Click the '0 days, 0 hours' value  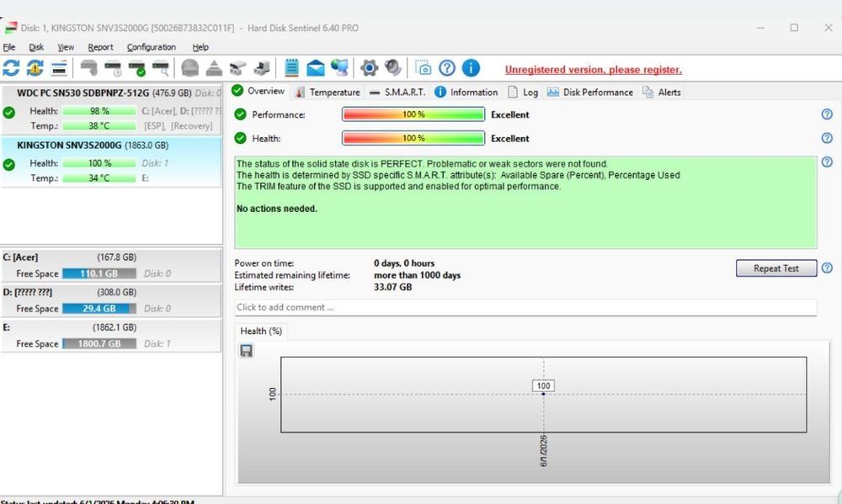tap(404, 263)
